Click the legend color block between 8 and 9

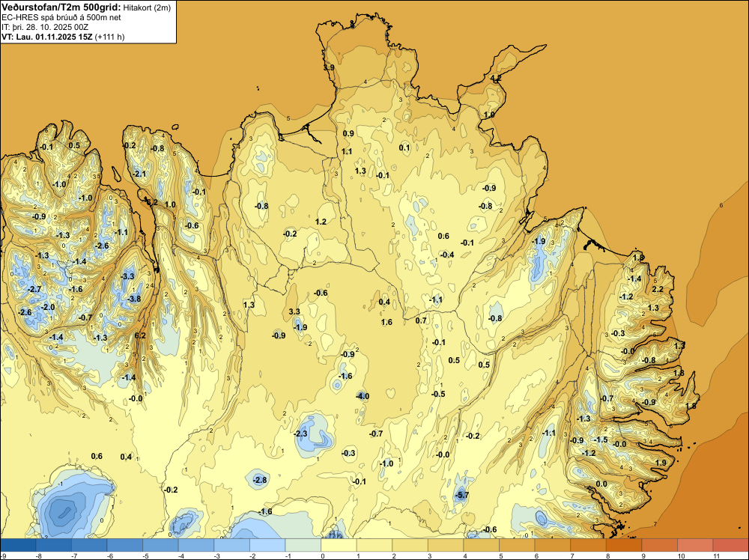pyautogui.click(x=624, y=545)
